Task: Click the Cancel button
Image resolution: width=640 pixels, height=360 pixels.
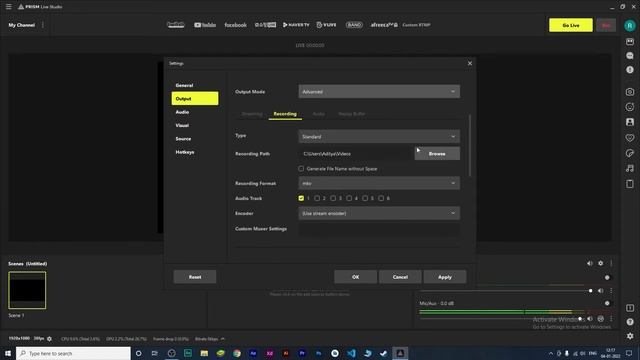Action: coord(400,277)
